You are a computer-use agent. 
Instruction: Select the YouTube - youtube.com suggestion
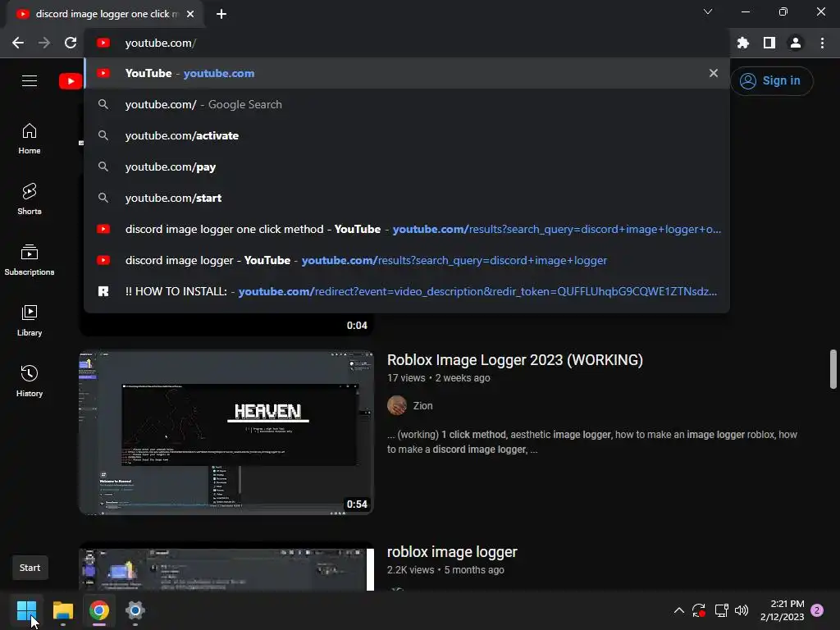[x=407, y=73]
